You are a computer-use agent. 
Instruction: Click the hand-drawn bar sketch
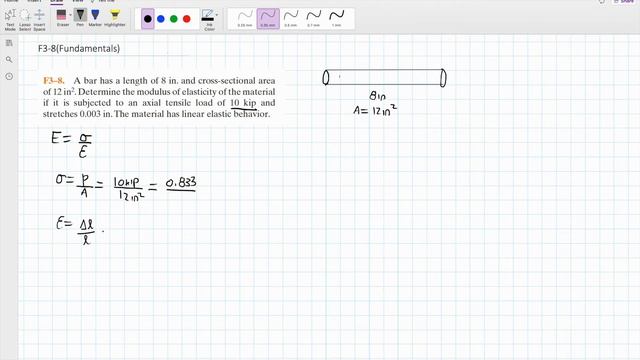click(x=384, y=78)
